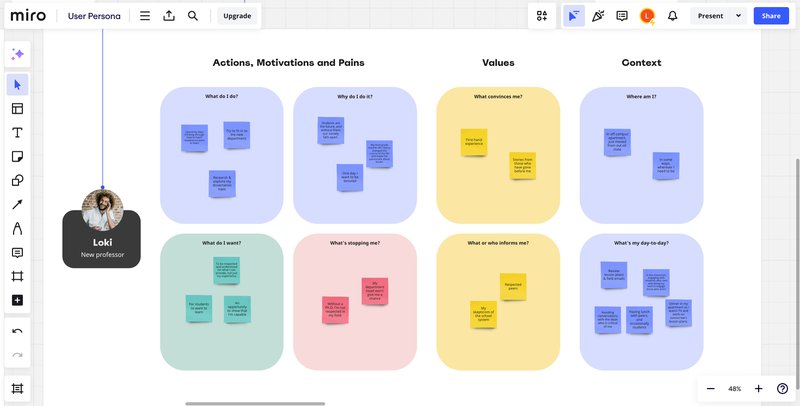Pick the Shapes tool
Viewport: 800px width, 406px height.
(x=18, y=181)
